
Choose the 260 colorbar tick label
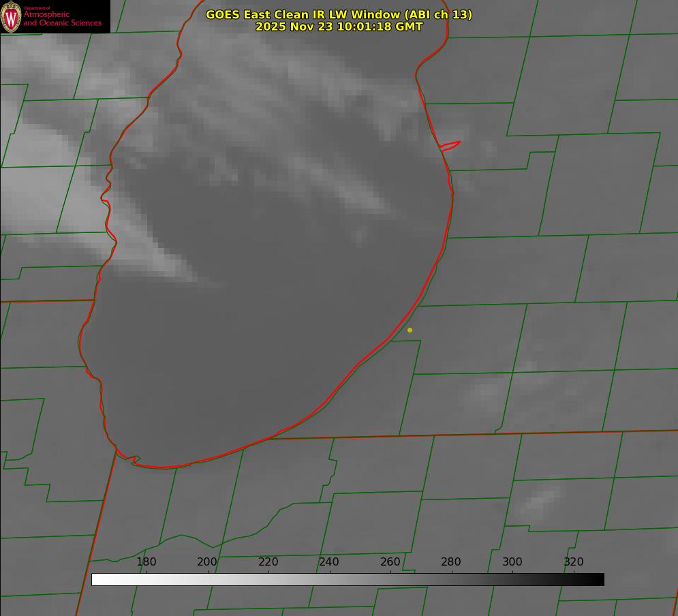(390, 562)
